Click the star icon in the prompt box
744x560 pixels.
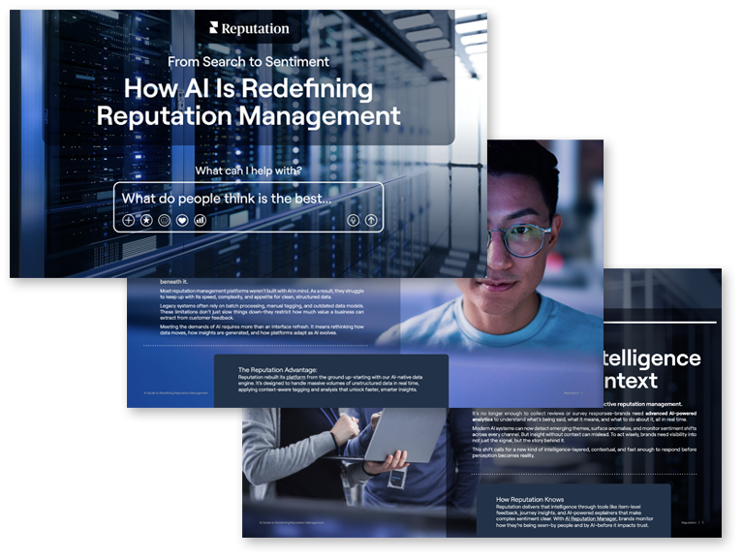click(146, 220)
